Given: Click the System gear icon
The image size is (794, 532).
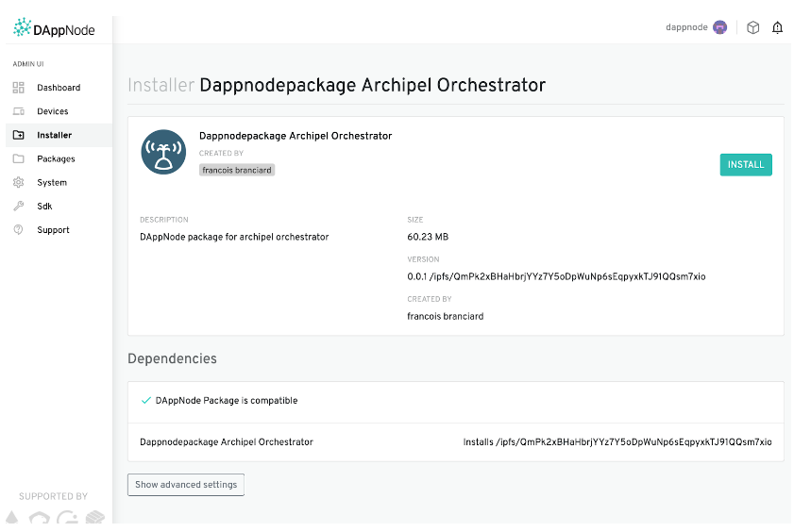Looking at the screenshot, I should pyautogui.click(x=19, y=183).
